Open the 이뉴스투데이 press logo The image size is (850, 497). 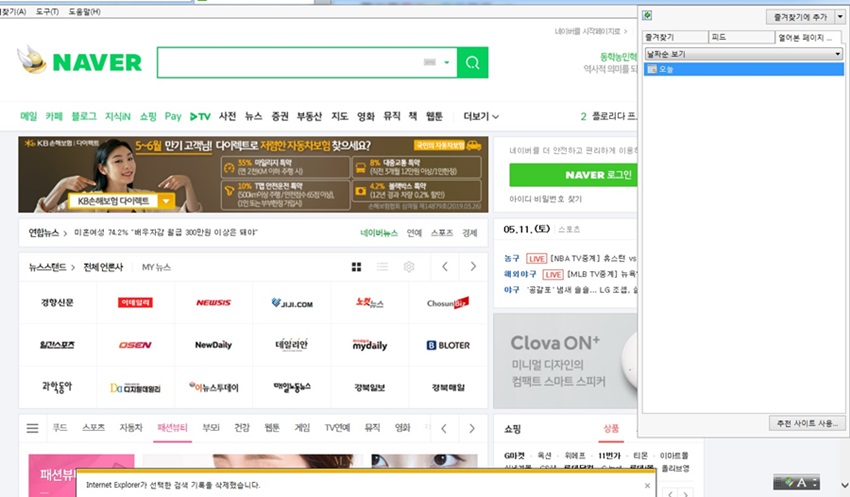tap(214, 387)
